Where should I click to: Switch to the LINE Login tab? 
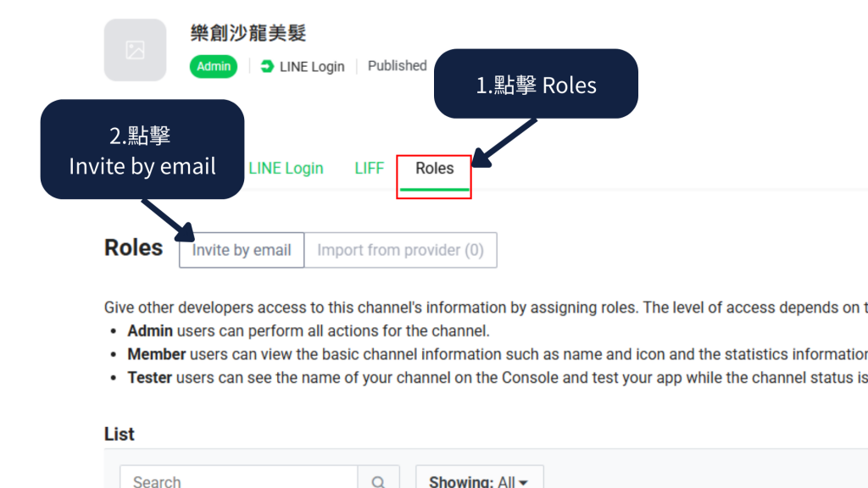pos(286,169)
